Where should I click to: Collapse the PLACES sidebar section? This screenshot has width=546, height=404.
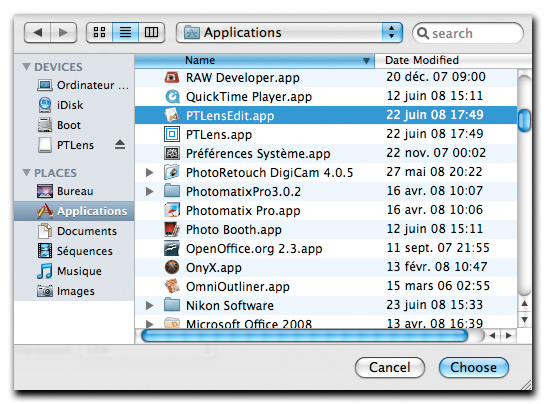26,172
